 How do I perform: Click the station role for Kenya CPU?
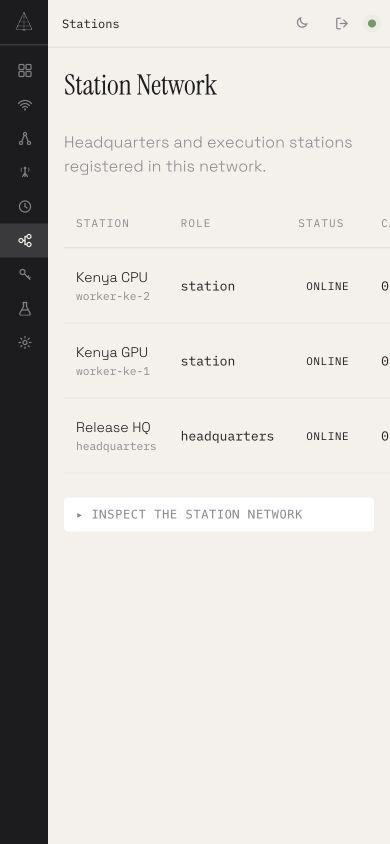coord(208,286)
